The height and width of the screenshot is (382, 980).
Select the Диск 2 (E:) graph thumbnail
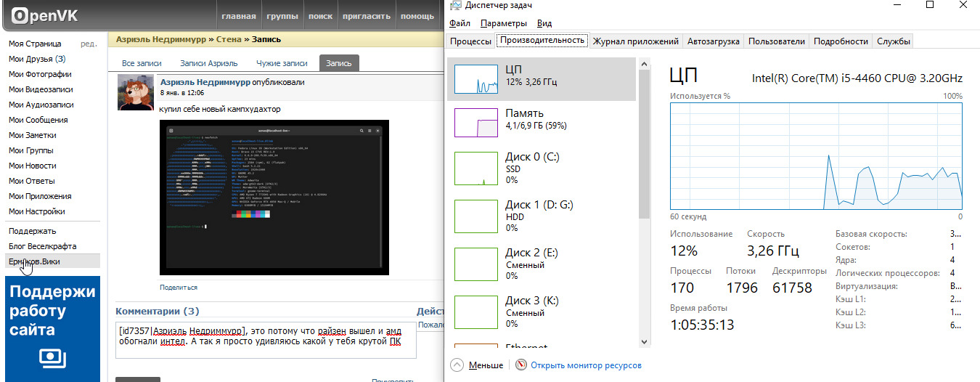pos(475,264)
